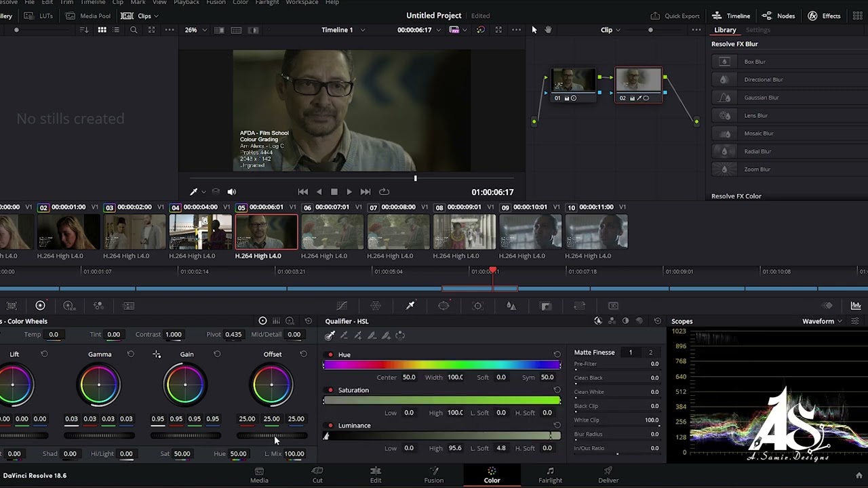Screen dimensions: 868x488
Task: Open the Tracker palette
Action: (477, 306)
